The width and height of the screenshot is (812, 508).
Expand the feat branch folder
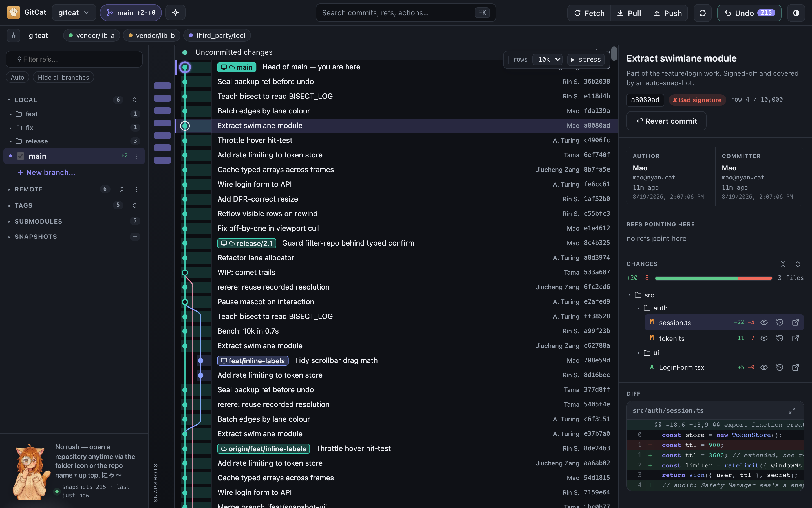pyautogui.click(x=10, y=114)
